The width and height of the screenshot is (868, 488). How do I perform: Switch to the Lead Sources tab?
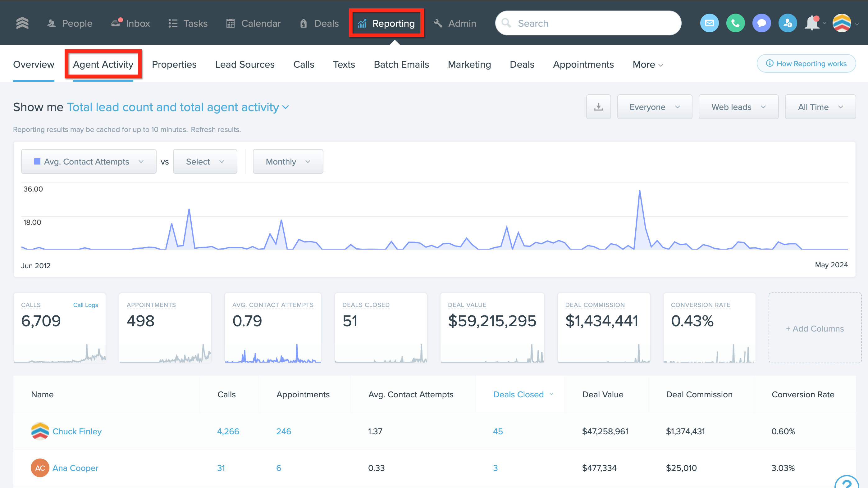[244, 64]
